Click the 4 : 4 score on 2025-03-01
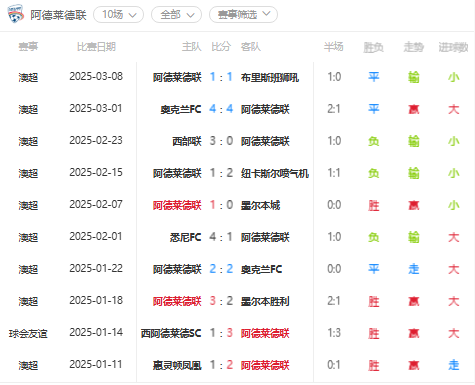The image size is (475, 385). (221, 109)
